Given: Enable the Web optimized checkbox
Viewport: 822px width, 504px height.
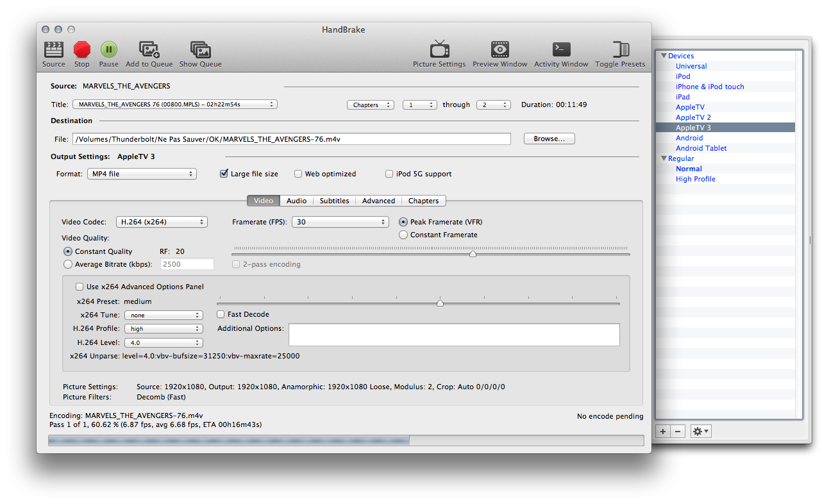Looking at the screenshot, I should point(298,174).
